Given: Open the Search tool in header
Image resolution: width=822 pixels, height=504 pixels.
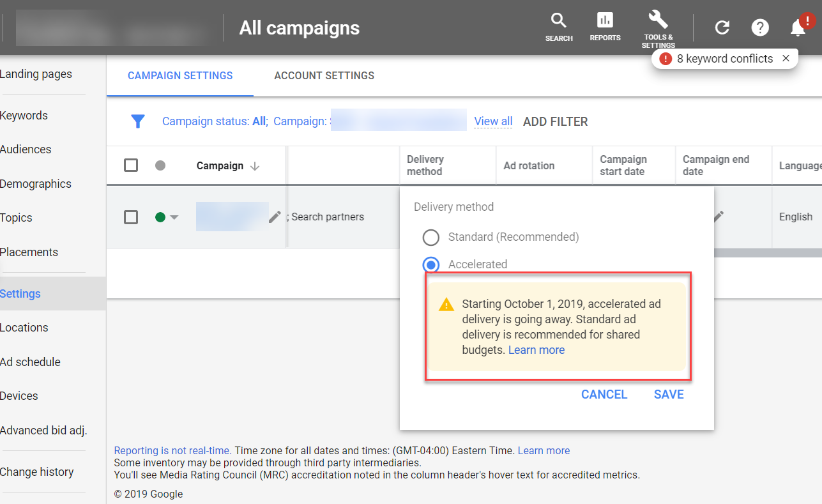Looking at the screenshot, I should point(559,27).
